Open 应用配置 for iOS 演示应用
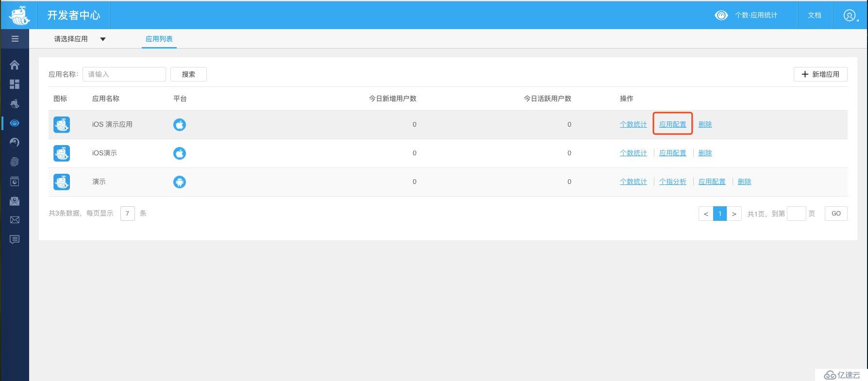This screenshot has width=868, height=381. coord(672,125)
